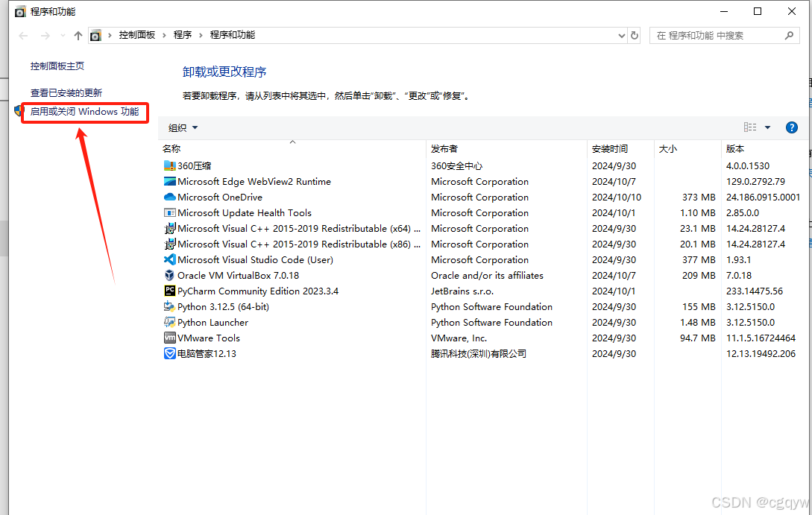Click the 2024/10/10 install date cell
Viewport: 812px width, 515px height.
pyautogui.click(x=616, y=198)
